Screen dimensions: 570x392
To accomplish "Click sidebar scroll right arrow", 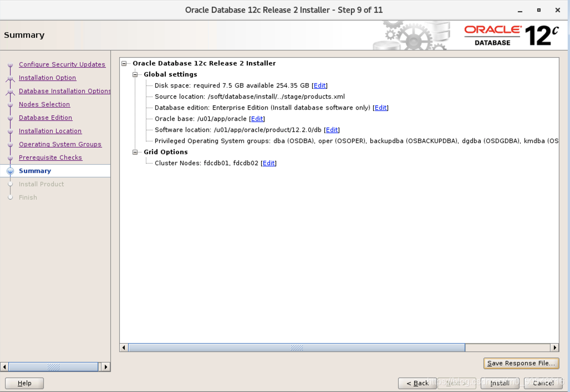I will [106, 367].
